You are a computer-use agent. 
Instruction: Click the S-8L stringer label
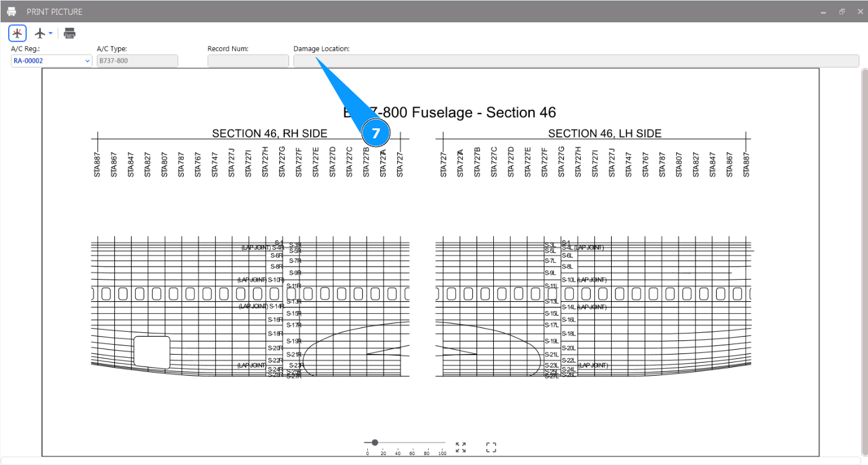coord(567,267)
